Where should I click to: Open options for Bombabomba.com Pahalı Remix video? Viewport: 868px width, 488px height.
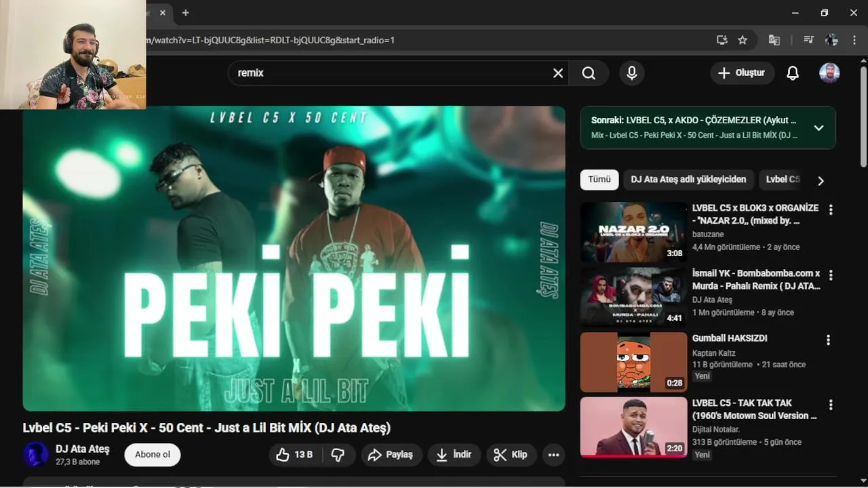tap(831, 275)
